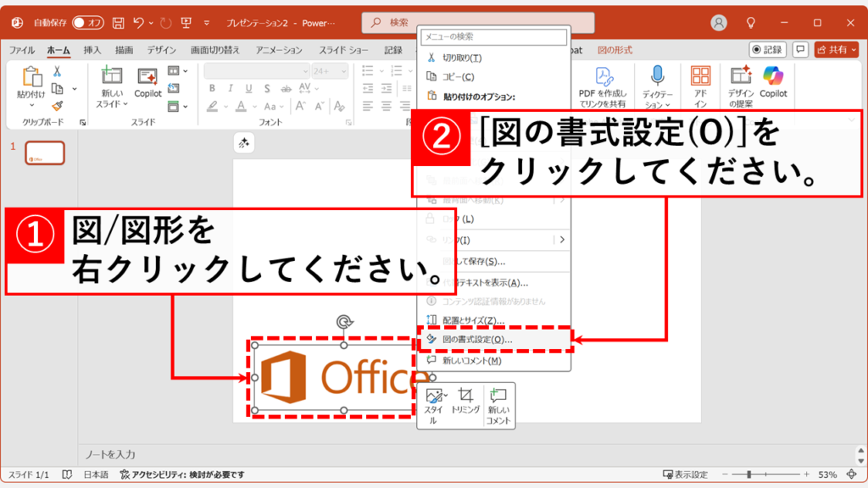The image size is (868, 488).
Task: Click the Bold B formatting icon
Action: pyautogui.click(x=212, y=88)
